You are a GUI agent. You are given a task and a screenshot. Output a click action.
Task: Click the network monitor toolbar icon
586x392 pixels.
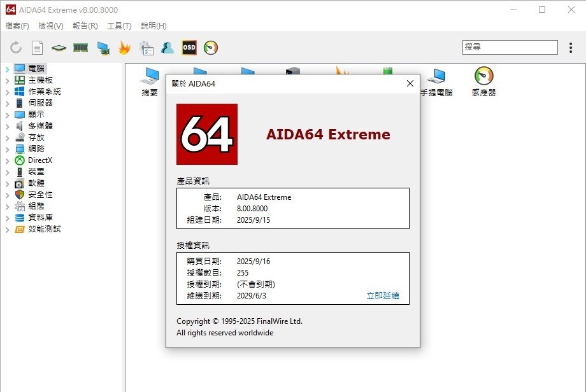click(x=103, y=48)
